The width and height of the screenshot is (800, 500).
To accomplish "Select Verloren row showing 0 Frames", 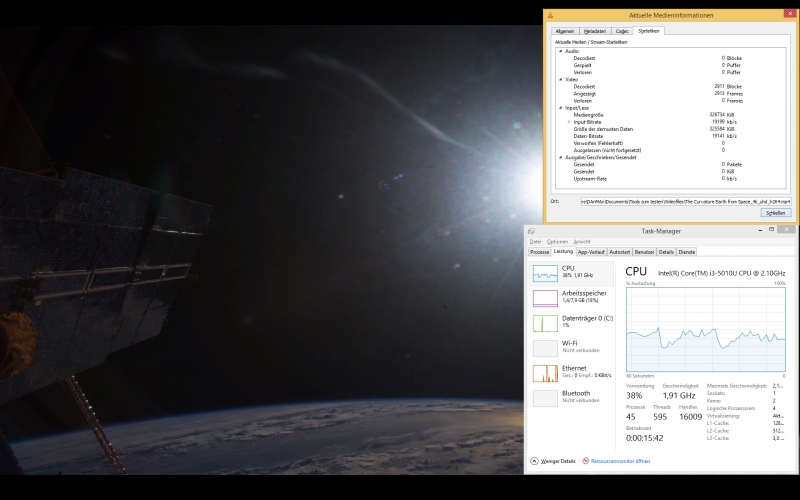I will pos(672,101).
